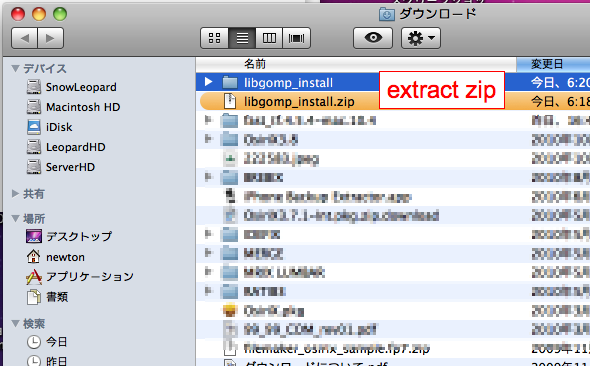Open the newton home folder

point(55,257)
